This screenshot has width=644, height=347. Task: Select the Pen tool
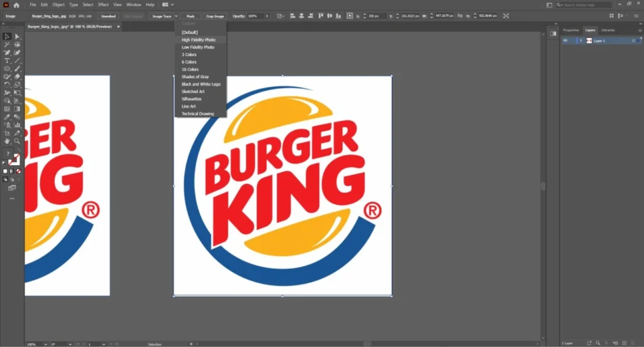click(x=7, y=53)
